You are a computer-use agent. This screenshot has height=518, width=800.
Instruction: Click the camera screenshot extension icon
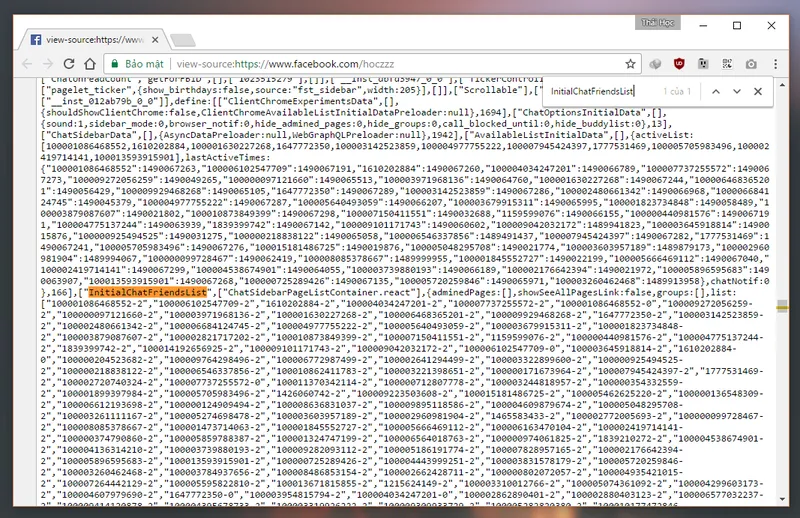coord(752,64)
